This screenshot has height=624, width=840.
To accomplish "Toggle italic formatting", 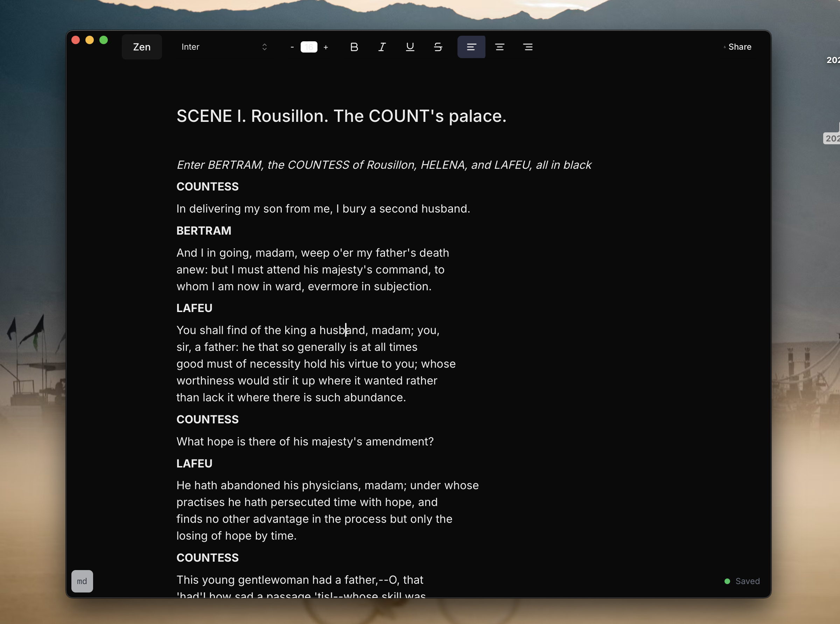I will click(x=382, y=47).
